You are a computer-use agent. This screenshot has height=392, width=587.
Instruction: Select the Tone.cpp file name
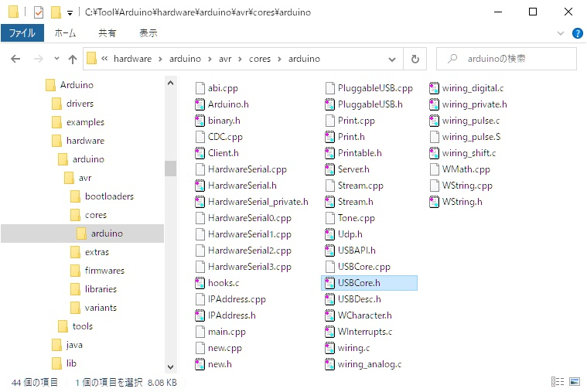point(356,218)
